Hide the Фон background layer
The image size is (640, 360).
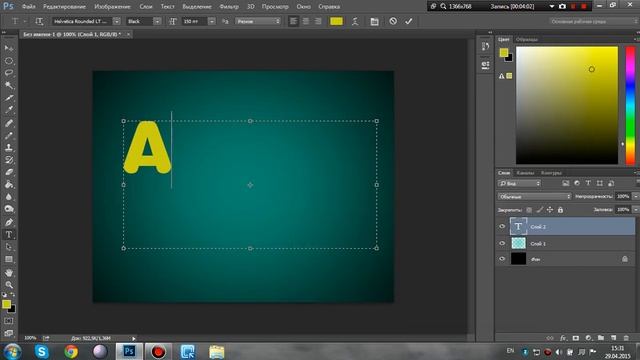(502, 259)
